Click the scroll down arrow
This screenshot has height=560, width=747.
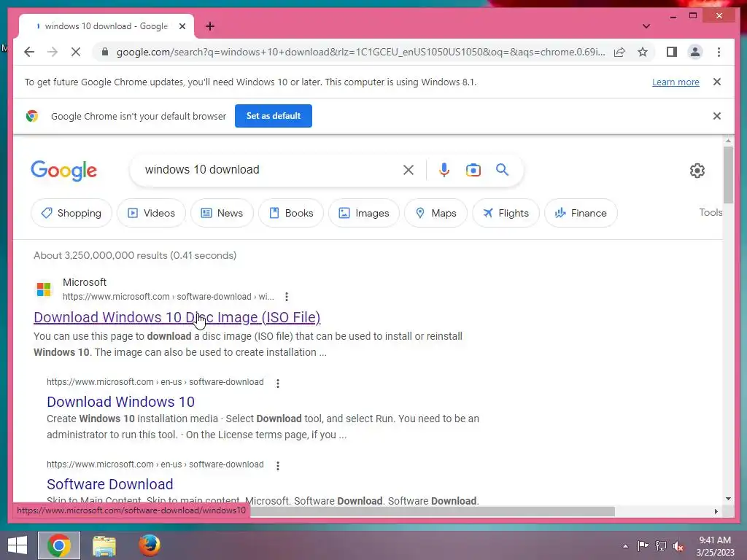(x=728, y=499)
